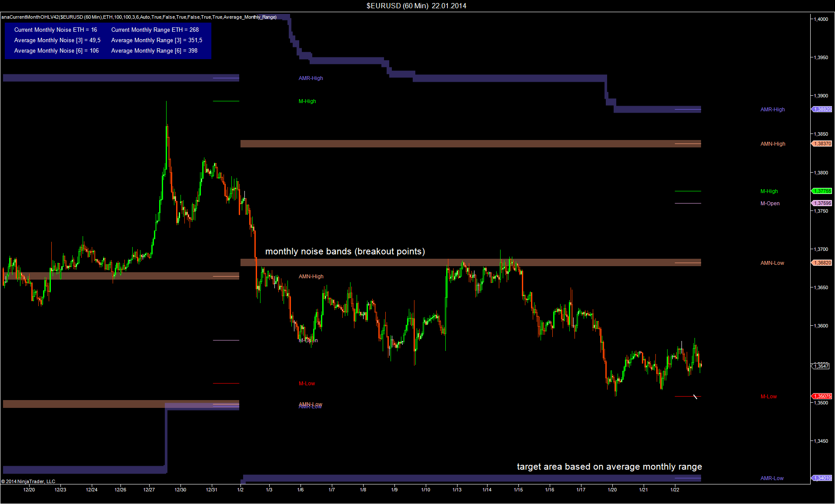835x504 pixels.
Task: Click the 1,3650 price axis label
Action: (821, 287)
